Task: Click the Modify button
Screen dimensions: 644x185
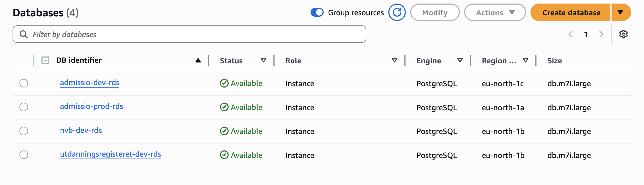Action: [435, 13]
